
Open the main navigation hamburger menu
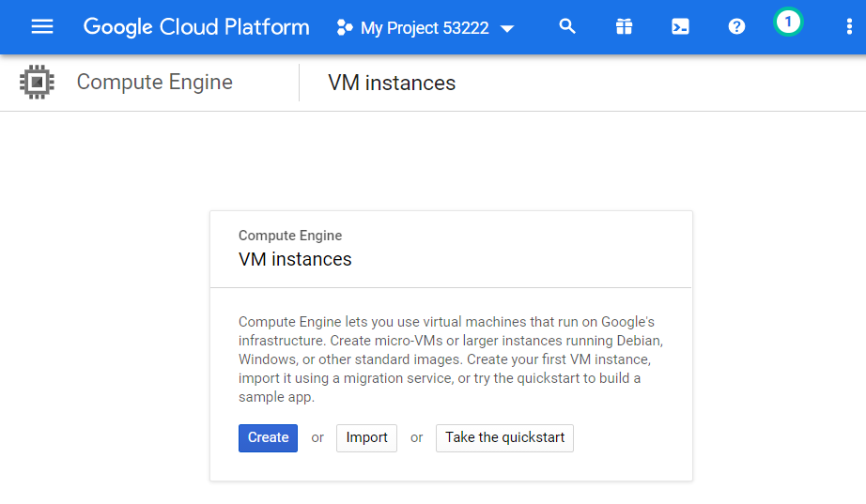42,27
